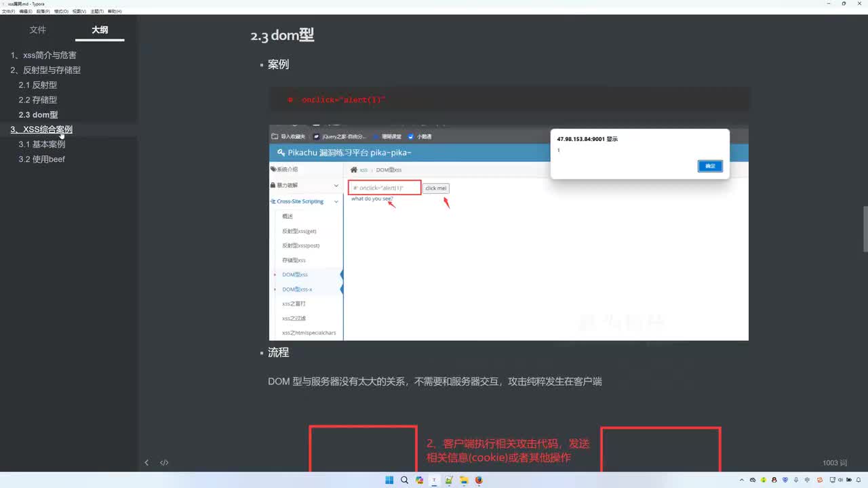This screenshot has height=488, width=868.
Task: Open the Copilot taskbar icon
Action: [x=419, y=480]
